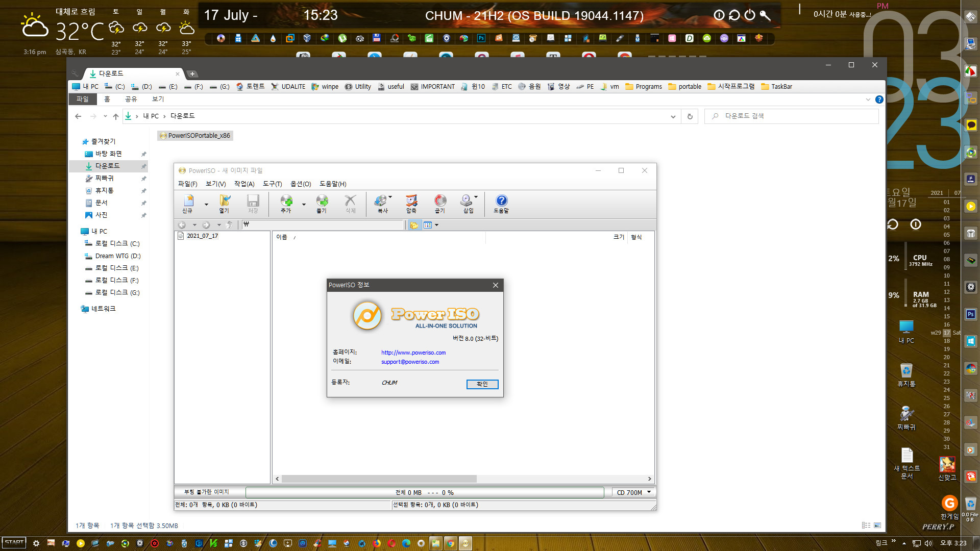Open the view mode dropdown arrow in PowerISO
The width and height of the screenshot is (980, 551).
coord(436,225)
